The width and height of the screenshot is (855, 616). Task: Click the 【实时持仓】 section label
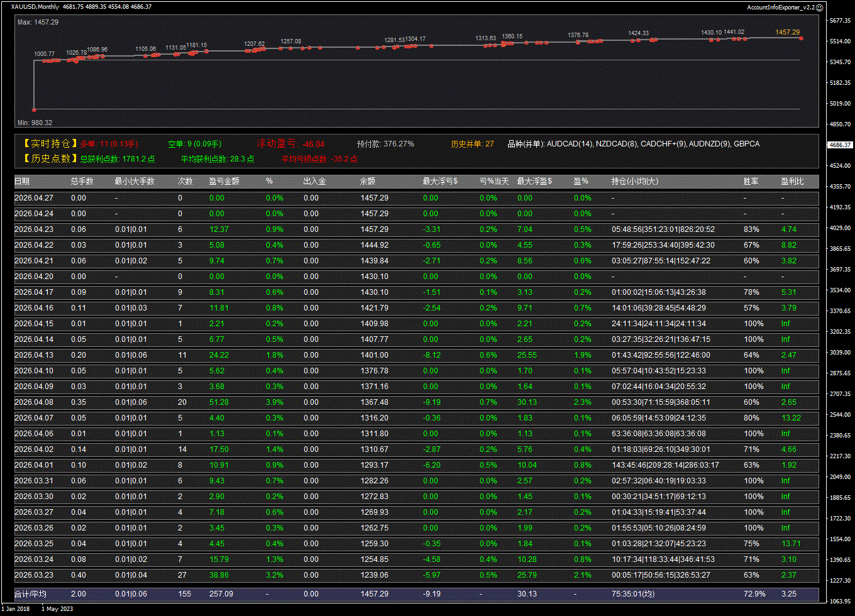pos(47,144)
